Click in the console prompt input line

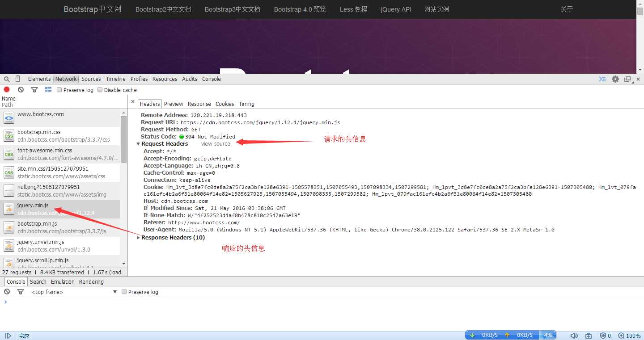[322, 302]
